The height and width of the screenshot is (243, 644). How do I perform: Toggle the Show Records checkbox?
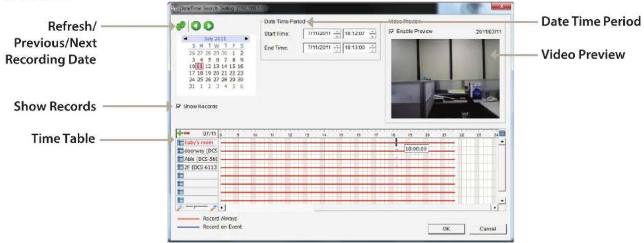point(179,106)
